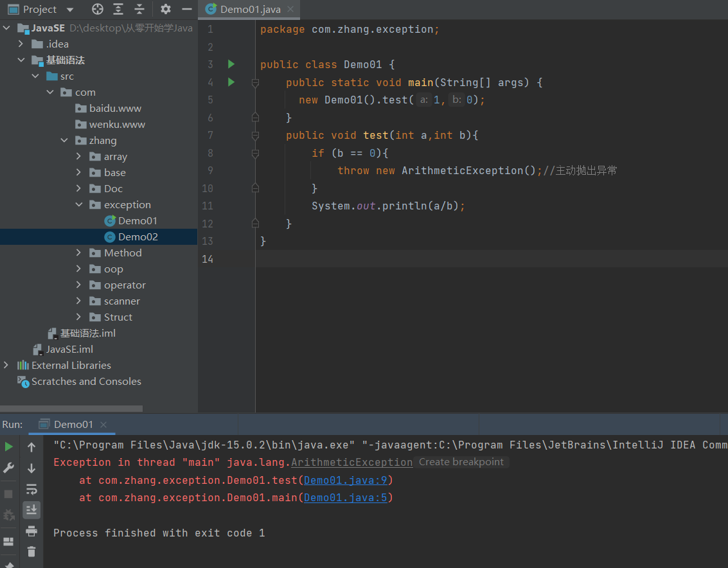
Task: Click the run gutter icon beside class Demo01
Action: [x=231, y=64]
